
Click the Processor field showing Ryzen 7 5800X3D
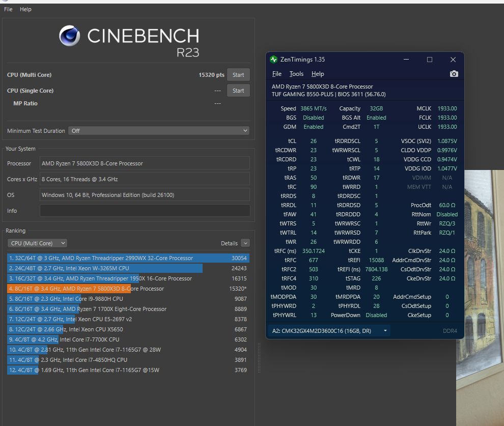tap(145, 163)
